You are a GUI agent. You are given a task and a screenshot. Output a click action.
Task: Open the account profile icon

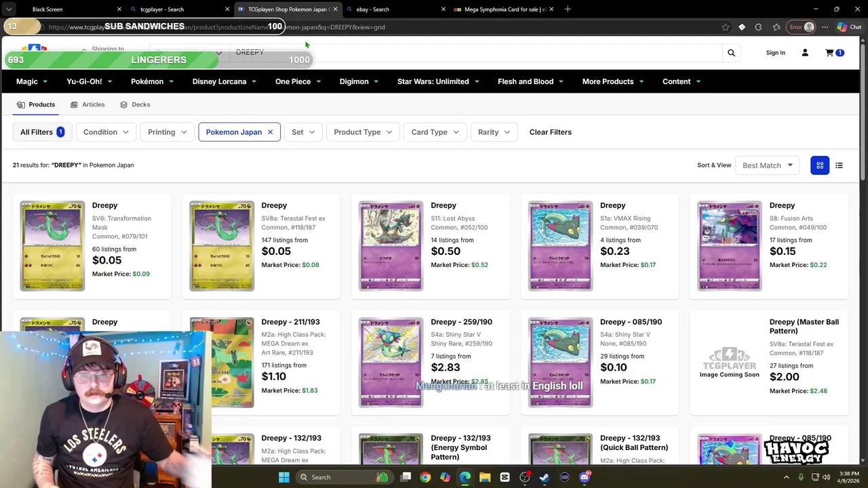(x=805, y=53)
